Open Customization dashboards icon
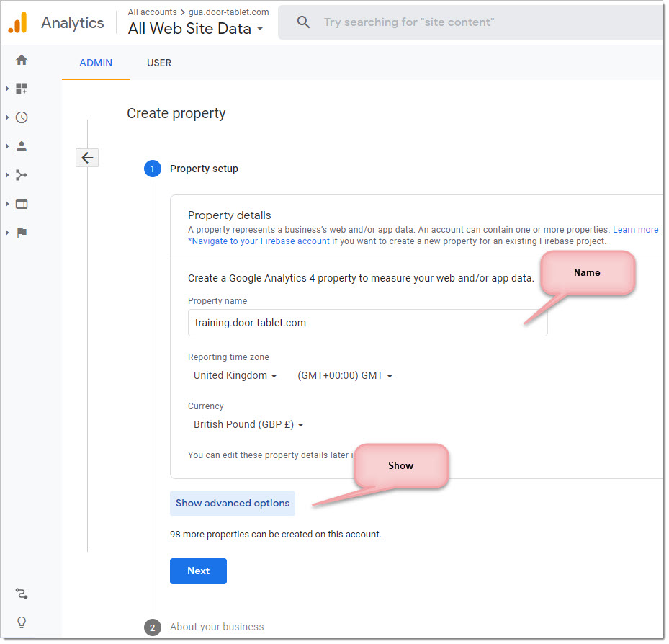Image resolution: width=669 pixels, height=644 pixels. (22, 89)
